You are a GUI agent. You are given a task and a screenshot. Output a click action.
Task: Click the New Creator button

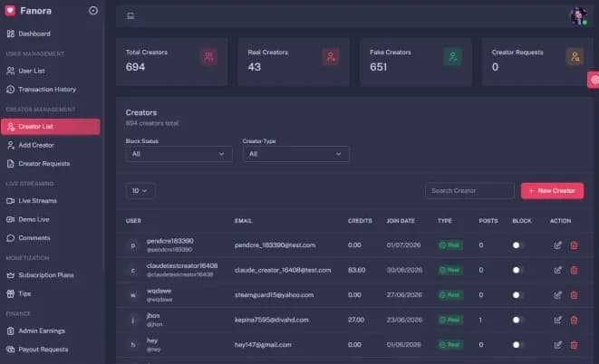[x=552, y=191]
